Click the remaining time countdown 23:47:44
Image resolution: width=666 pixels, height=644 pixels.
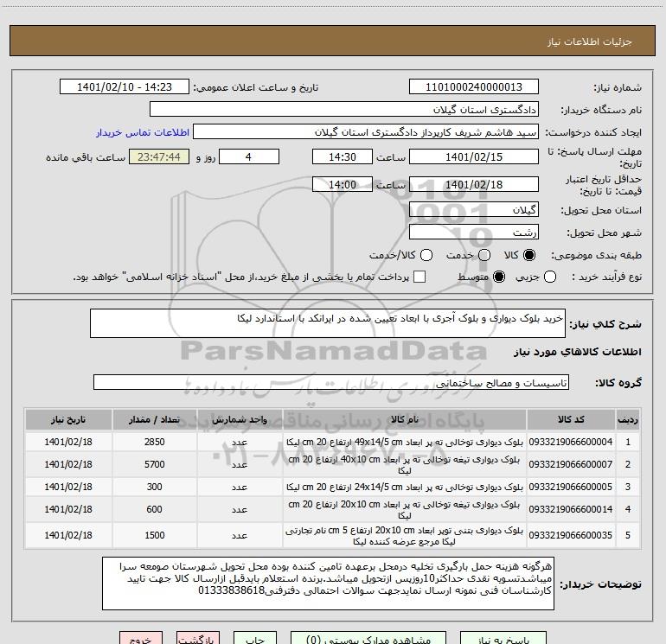[159, 156]
